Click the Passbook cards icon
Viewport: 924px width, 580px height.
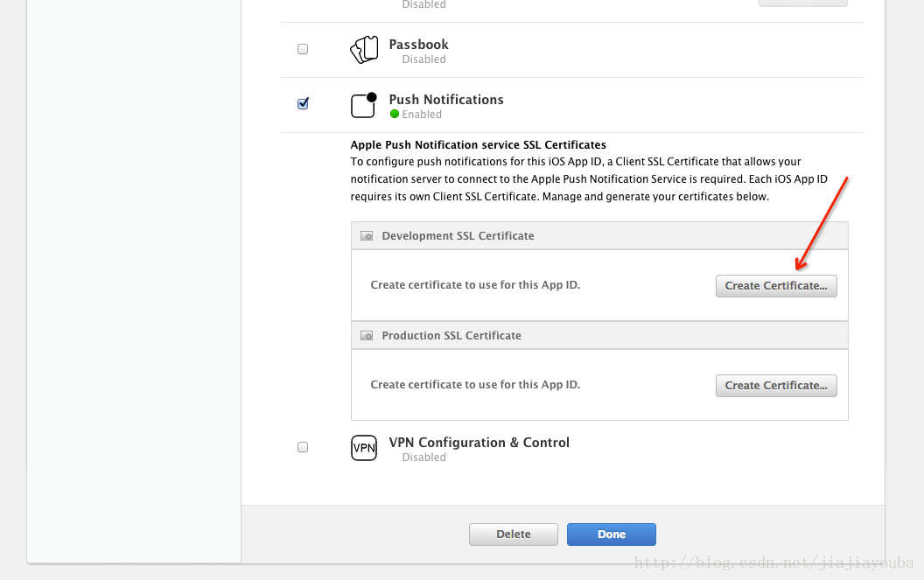364,50
